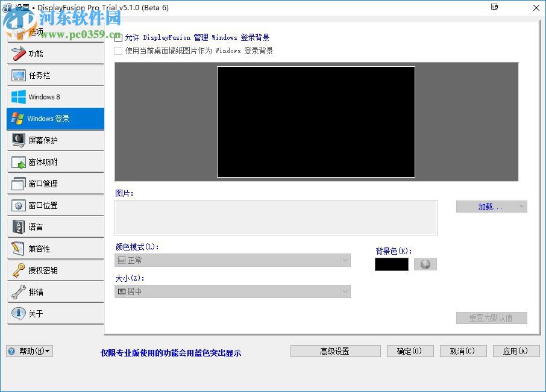The height and width of the screenshot is (392, 546).
Task: Open the 颜色模式 dropdown
Action: pos(345,260)
